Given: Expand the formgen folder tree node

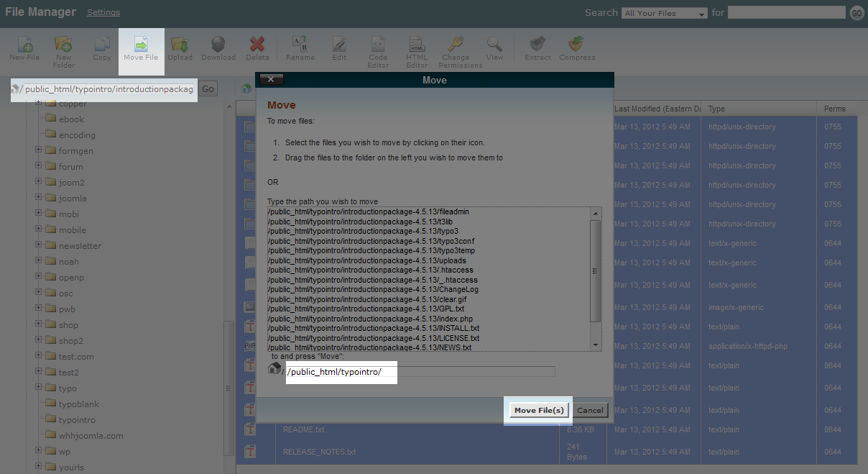Looking at the screenshot, I should click(x=38, y=150).
